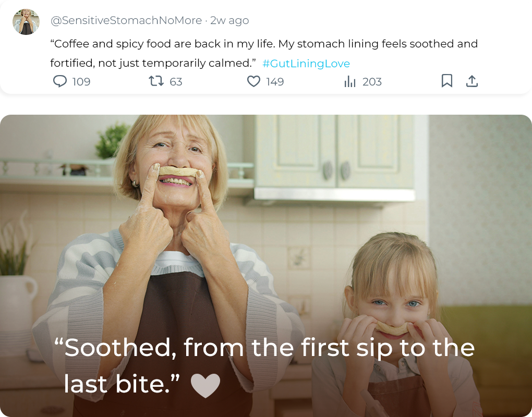Click the 203 views count
This screenshot has width=532, height=417.
pyautogui.click(x=372, y=82)
